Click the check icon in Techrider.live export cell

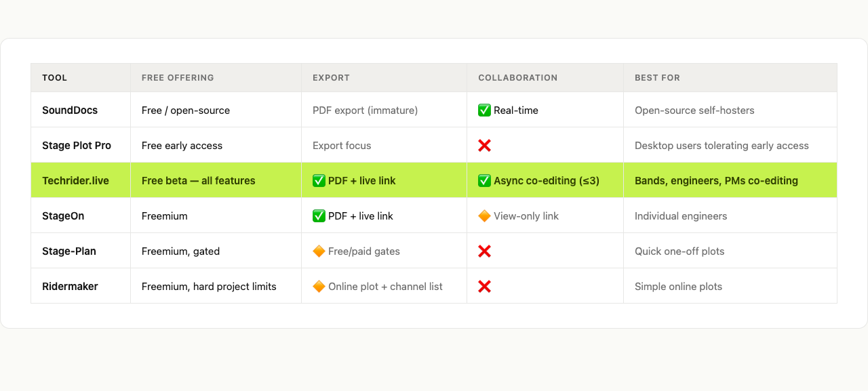[319, 181]
